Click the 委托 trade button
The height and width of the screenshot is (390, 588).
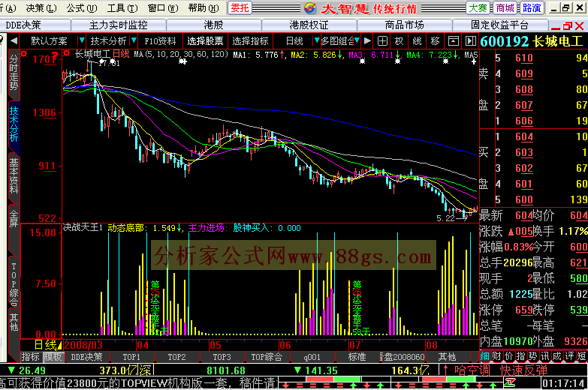[240, 7]
